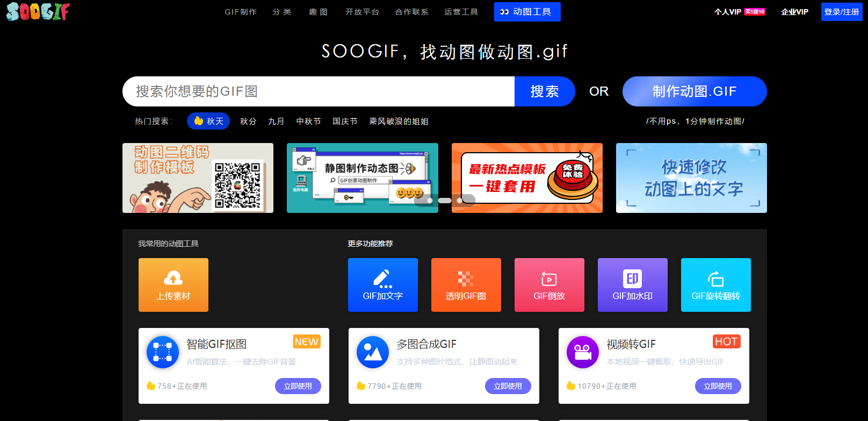Switch to the 动图工具 tab

(x=527, y=12)
